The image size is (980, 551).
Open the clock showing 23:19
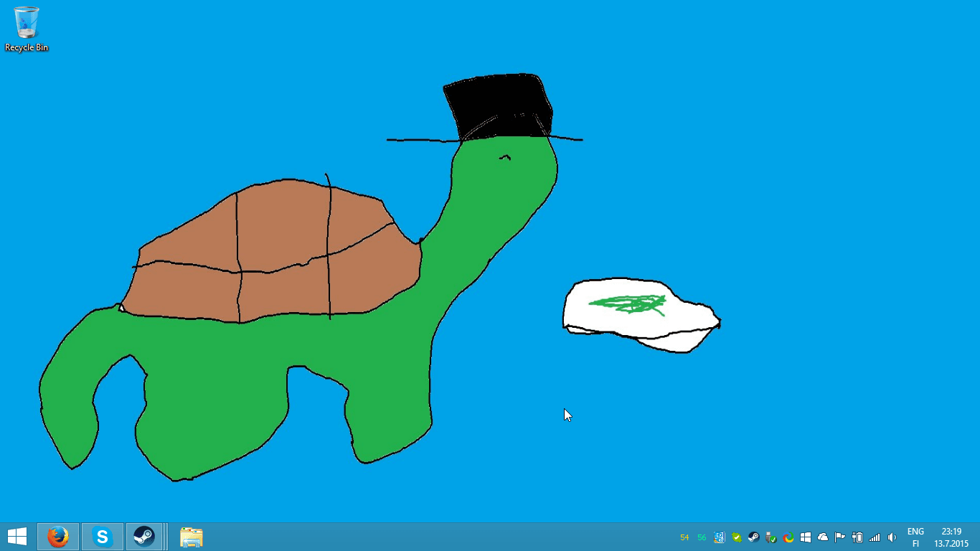point(951,537)
